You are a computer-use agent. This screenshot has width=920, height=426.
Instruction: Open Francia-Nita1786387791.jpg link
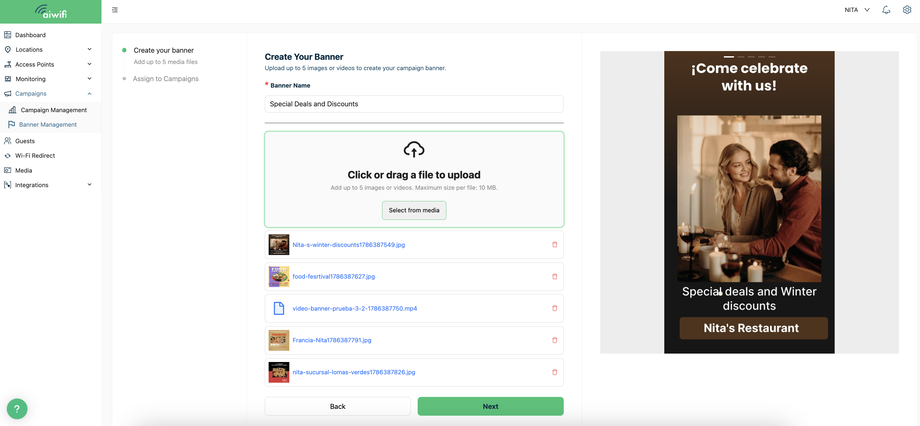click(x=332, y=340)
